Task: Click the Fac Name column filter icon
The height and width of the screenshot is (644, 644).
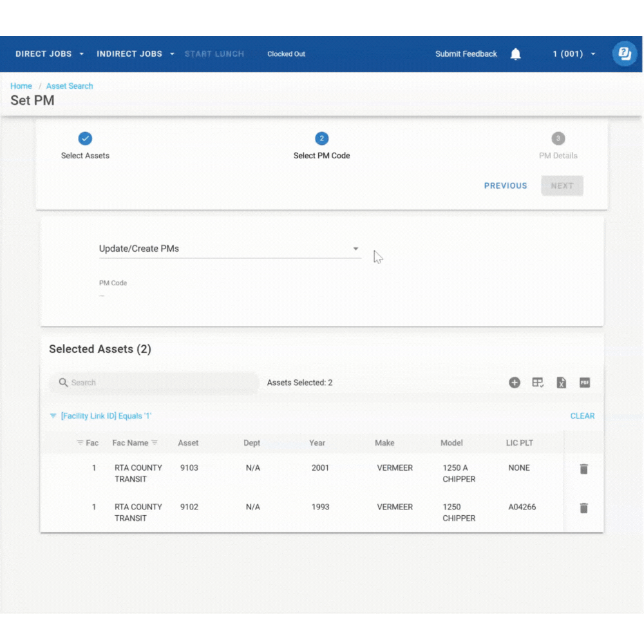Action: click(155, 442)
